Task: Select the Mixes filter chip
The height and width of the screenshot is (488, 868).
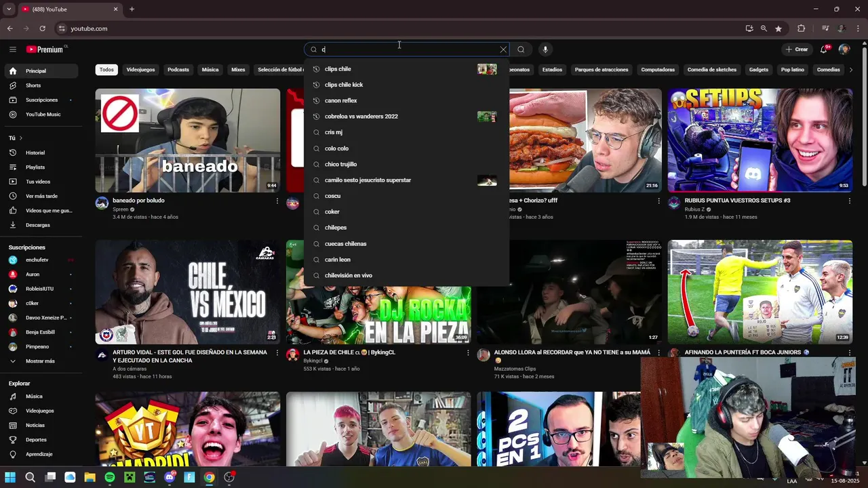Action: point(238,70)
